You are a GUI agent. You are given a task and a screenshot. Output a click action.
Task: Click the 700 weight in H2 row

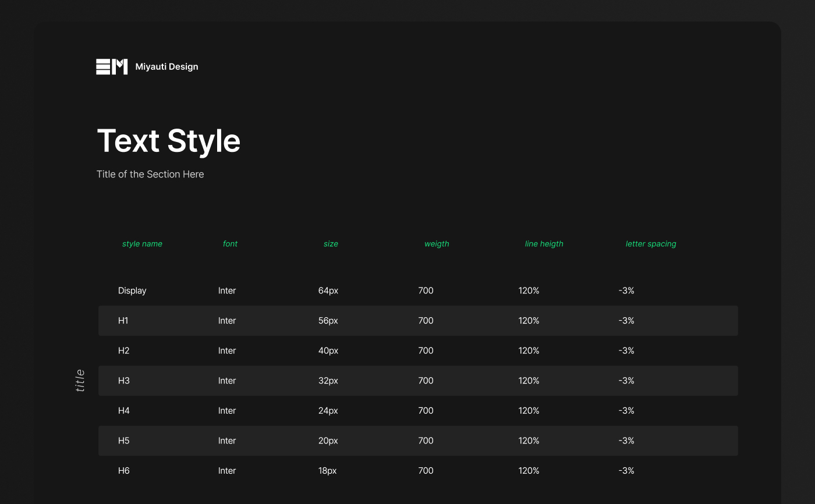[426, 351]
